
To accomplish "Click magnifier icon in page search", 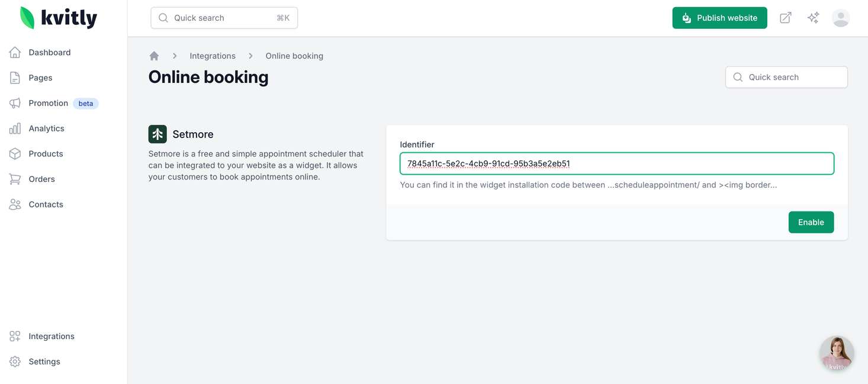I will coord(738,77).
